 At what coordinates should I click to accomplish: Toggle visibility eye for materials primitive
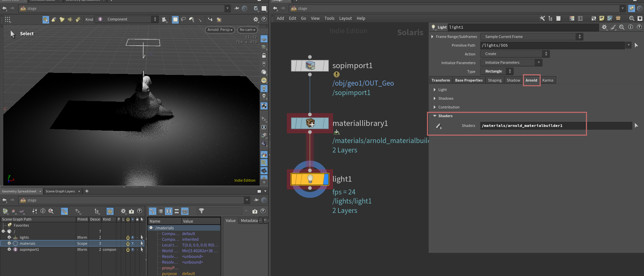[x=132, y=243]
